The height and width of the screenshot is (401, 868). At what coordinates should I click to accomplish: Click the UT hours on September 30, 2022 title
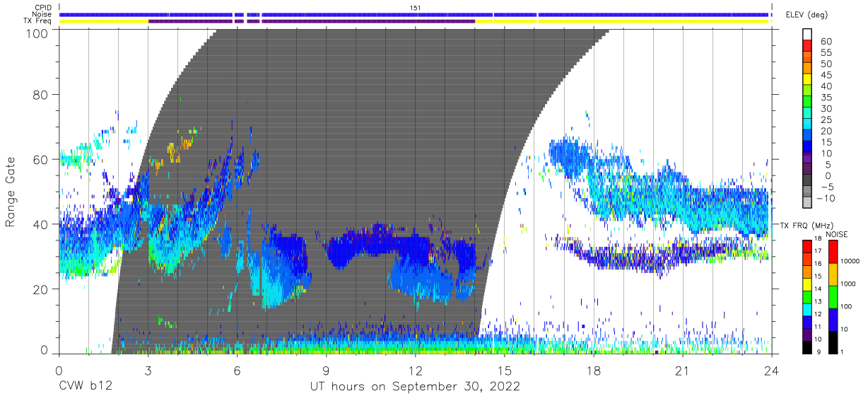point(416,387)
